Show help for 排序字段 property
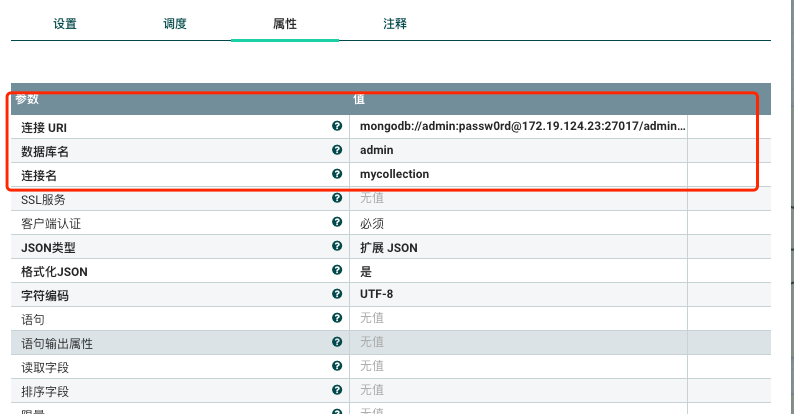The image size is (794, 414). click(337, 390)
